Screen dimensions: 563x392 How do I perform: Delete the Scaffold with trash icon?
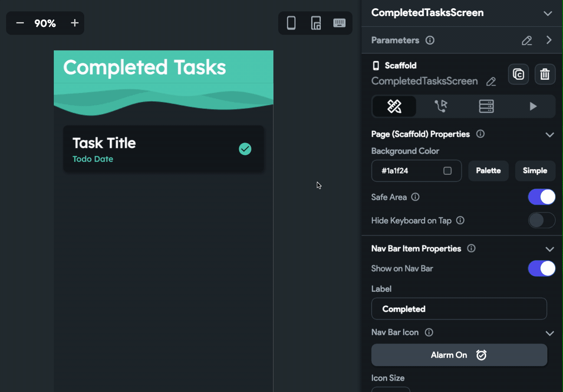pos(545,74)
